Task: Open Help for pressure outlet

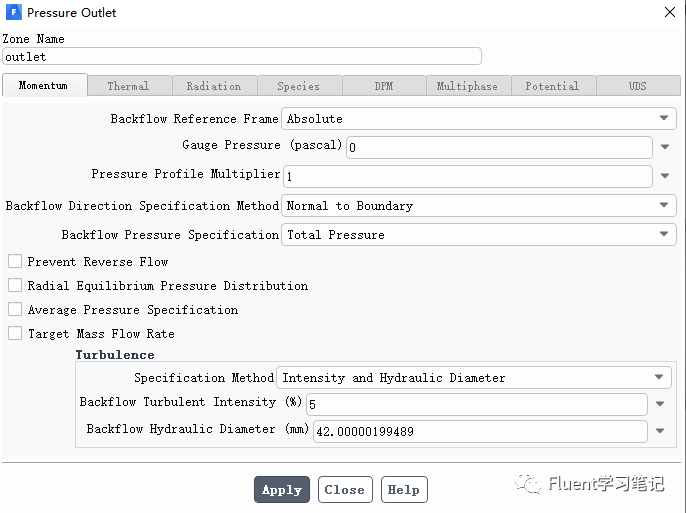Action: pos(404,489)
